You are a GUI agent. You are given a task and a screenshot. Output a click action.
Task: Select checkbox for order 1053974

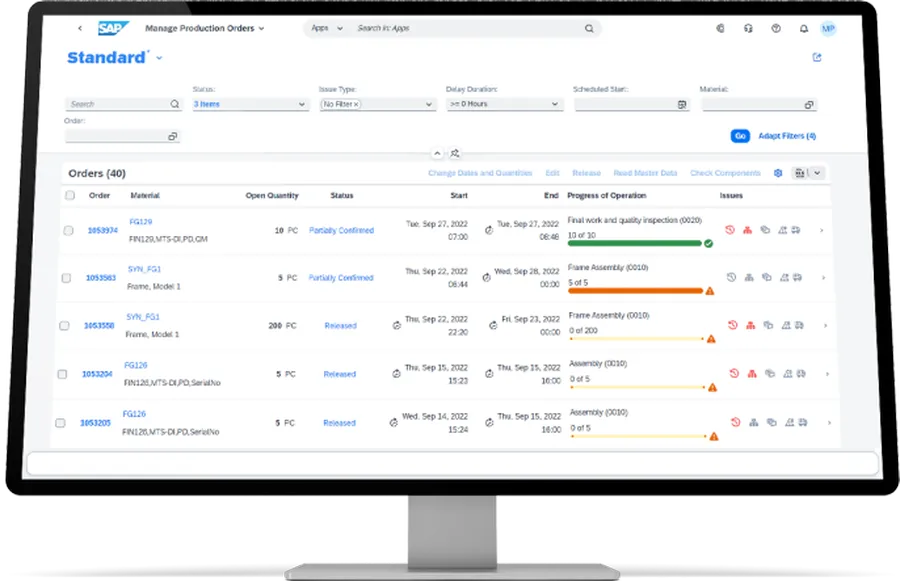[68, 231]
